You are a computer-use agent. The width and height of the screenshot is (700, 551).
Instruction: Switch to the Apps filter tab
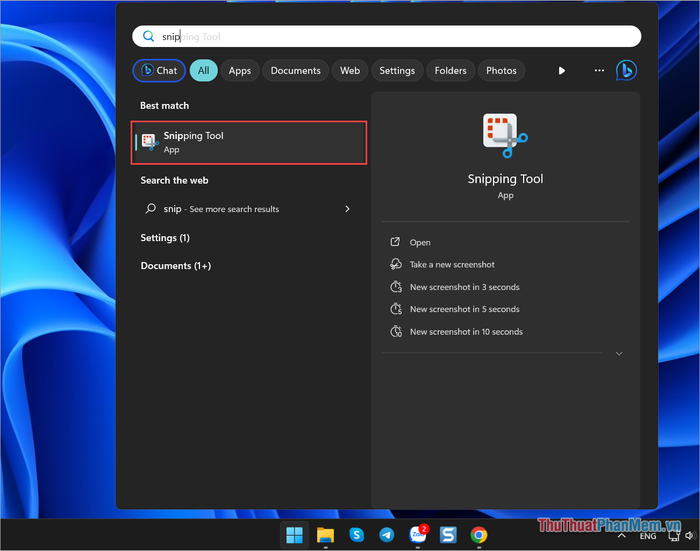[240, 71]
